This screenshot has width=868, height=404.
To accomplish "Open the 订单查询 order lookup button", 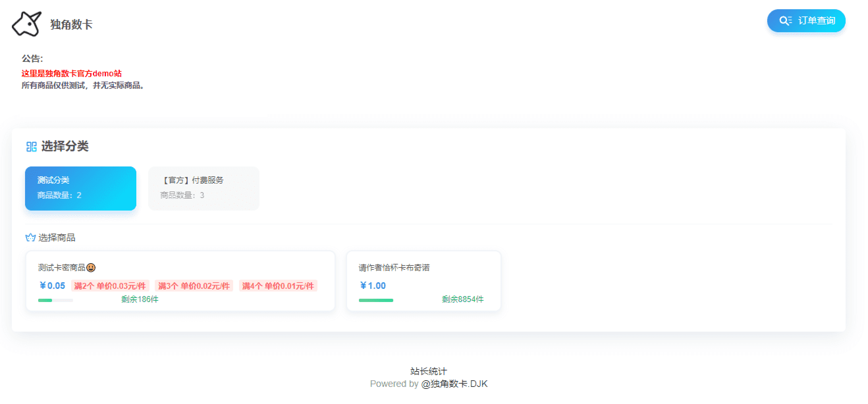I will coord(806,20).
